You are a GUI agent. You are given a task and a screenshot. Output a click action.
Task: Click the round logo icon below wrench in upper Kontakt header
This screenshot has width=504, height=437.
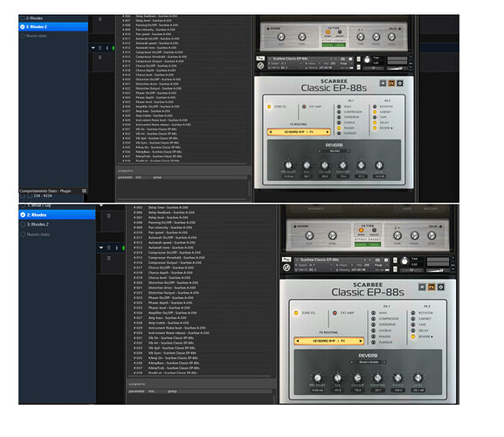(x=260, y=66)
